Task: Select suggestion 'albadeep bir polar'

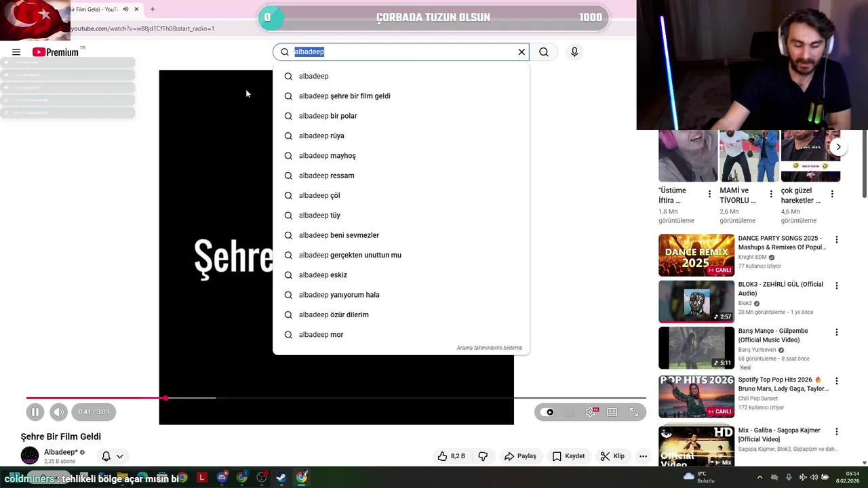Action: click(401, 116)
